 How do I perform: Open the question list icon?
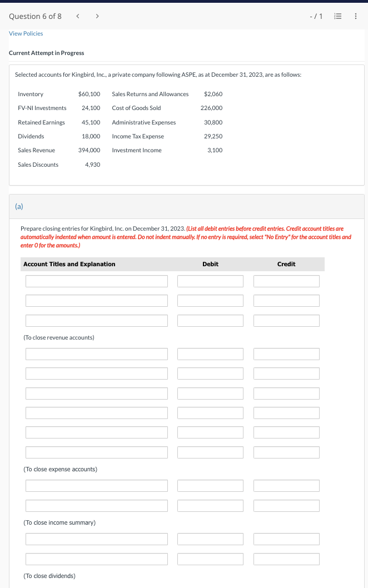coord(337,16)
